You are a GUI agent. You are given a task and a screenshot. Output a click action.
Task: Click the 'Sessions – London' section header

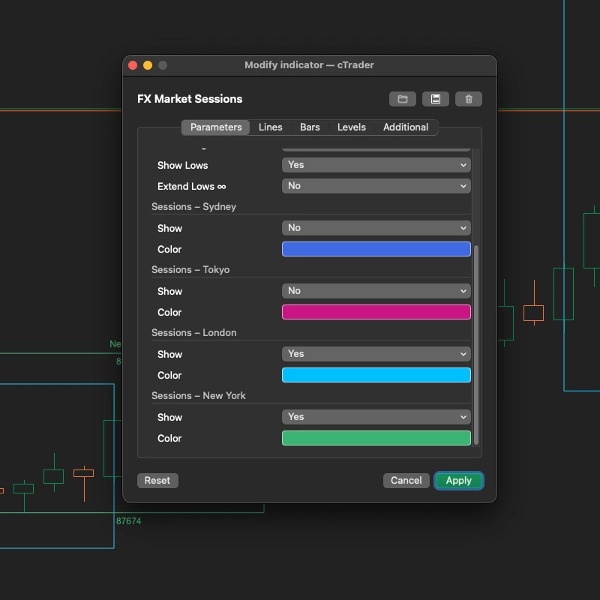click(x=194, y=333)
